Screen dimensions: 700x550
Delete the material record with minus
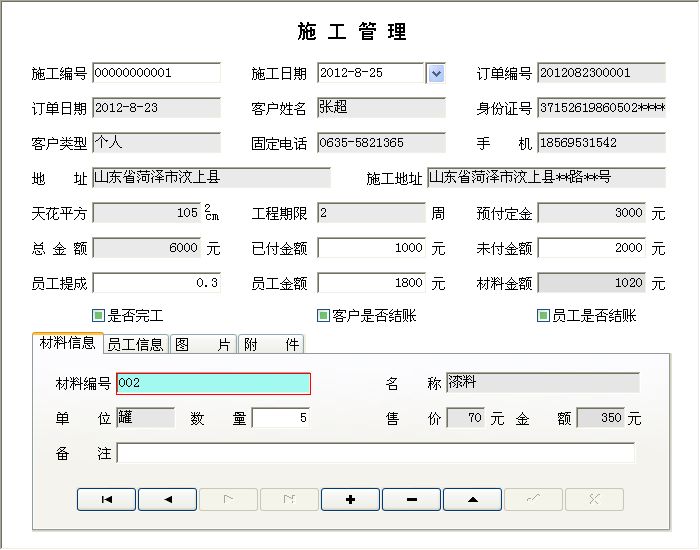412,499
